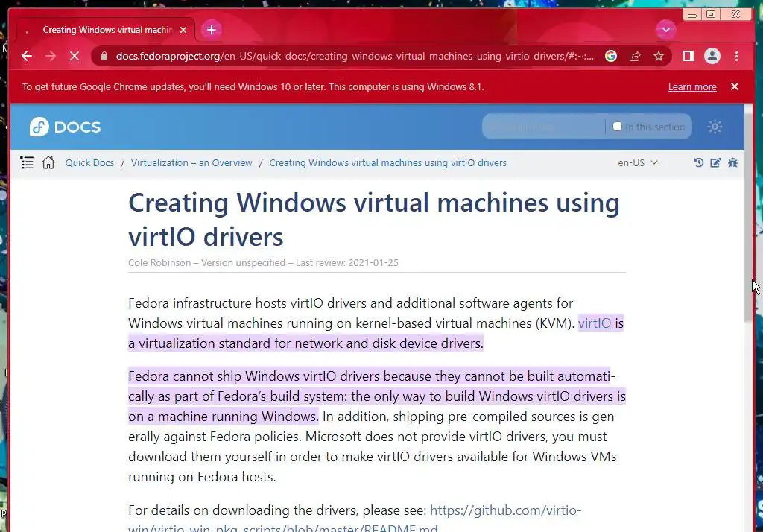Dismiss the Chrome update notification bar

pyautogui.click(x=734, y=86)
